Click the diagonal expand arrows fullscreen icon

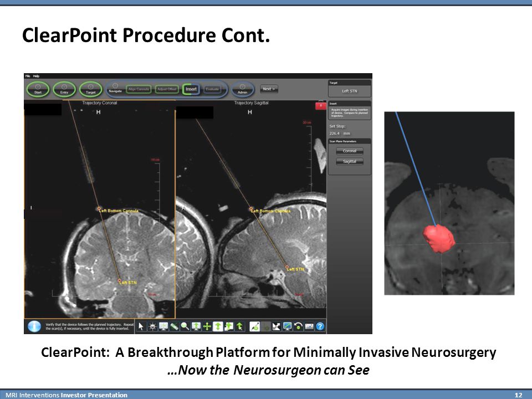(277, 326)
